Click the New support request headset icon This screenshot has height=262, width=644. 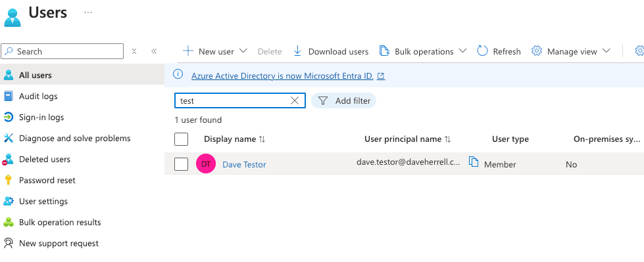(x=8, y=243)
